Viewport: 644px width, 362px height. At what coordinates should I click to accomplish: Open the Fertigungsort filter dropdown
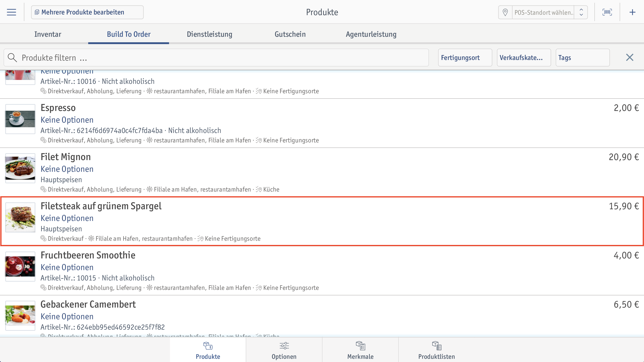pos(465,57)
